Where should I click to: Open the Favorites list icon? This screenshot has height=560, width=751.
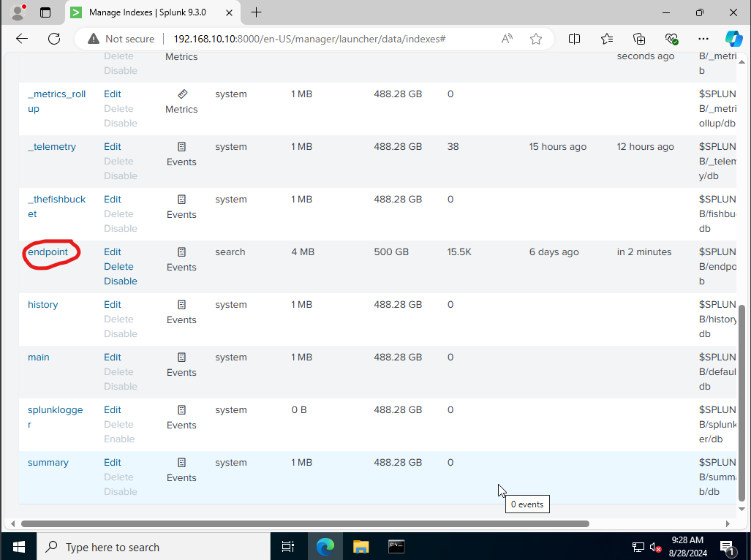coord(607,39)
